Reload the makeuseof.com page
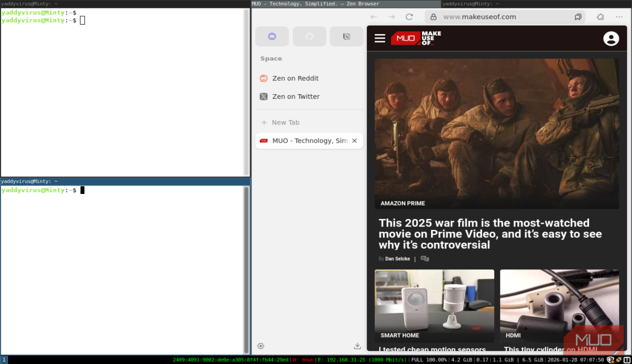632x364 pixels. click(x=409, y=17)
